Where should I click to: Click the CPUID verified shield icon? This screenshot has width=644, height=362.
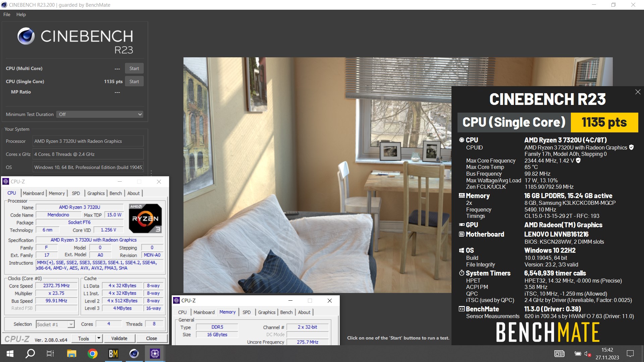[631, 147]
